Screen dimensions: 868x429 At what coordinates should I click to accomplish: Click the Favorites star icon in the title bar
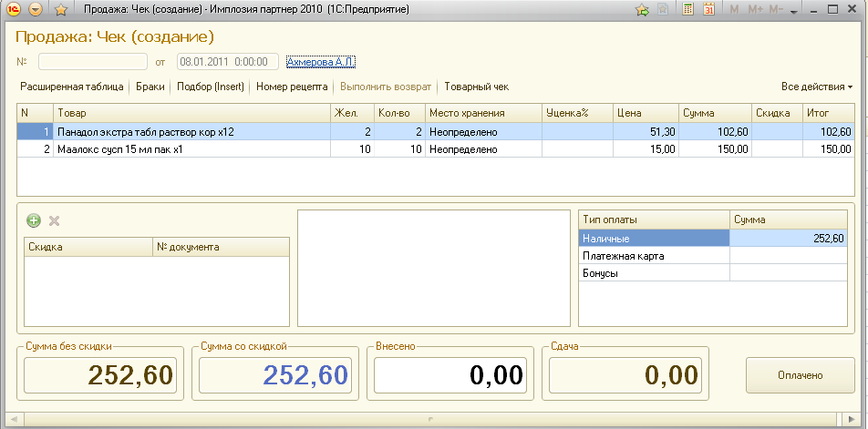pyautogui.click(x=61, y=9)
